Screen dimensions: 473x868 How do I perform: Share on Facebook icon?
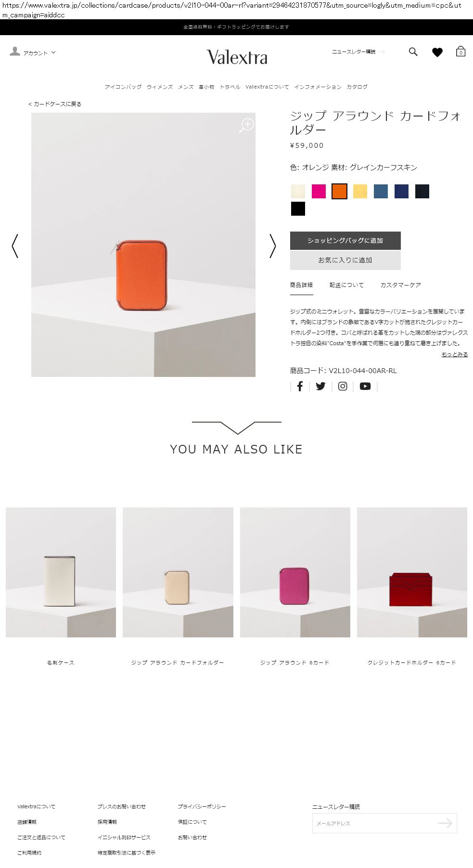pos(300,386)
